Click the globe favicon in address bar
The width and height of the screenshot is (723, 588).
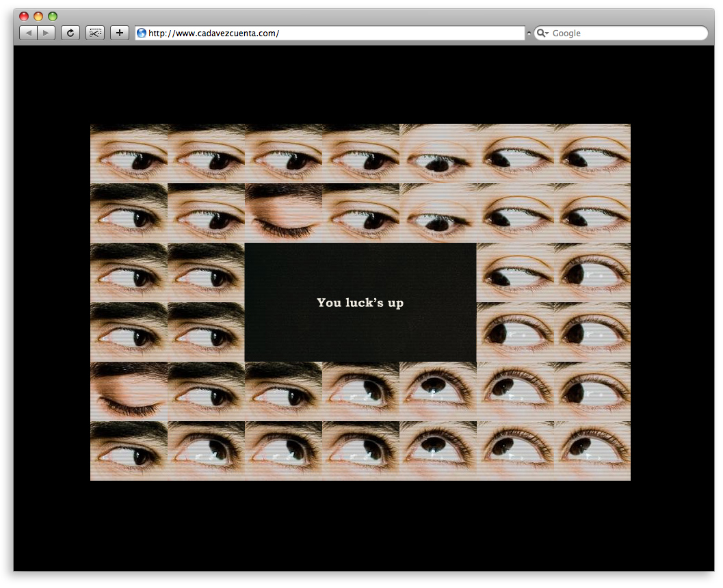click(142, 33)
